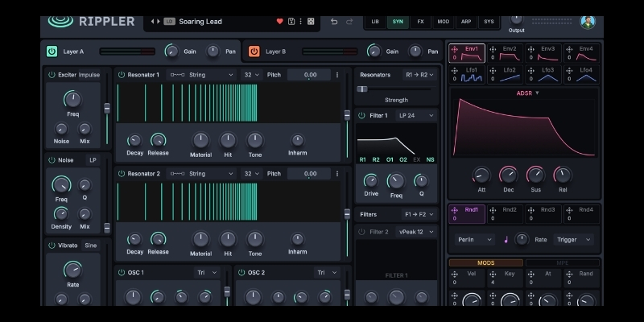The height and width of the screenshot is (322, 644).
Task: Expand the Perlin random type dropdown
Action: pos(474,239)
